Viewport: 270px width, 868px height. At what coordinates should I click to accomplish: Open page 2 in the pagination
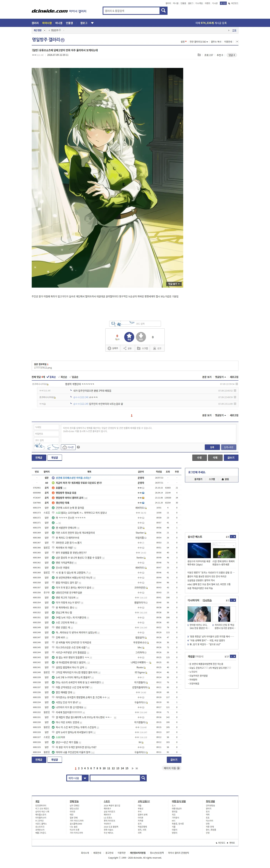(79, 768)
